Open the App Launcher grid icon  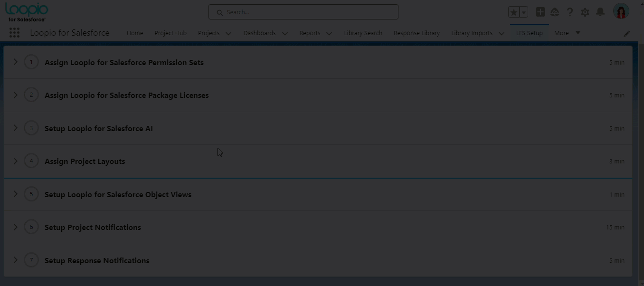click(14, 33)
